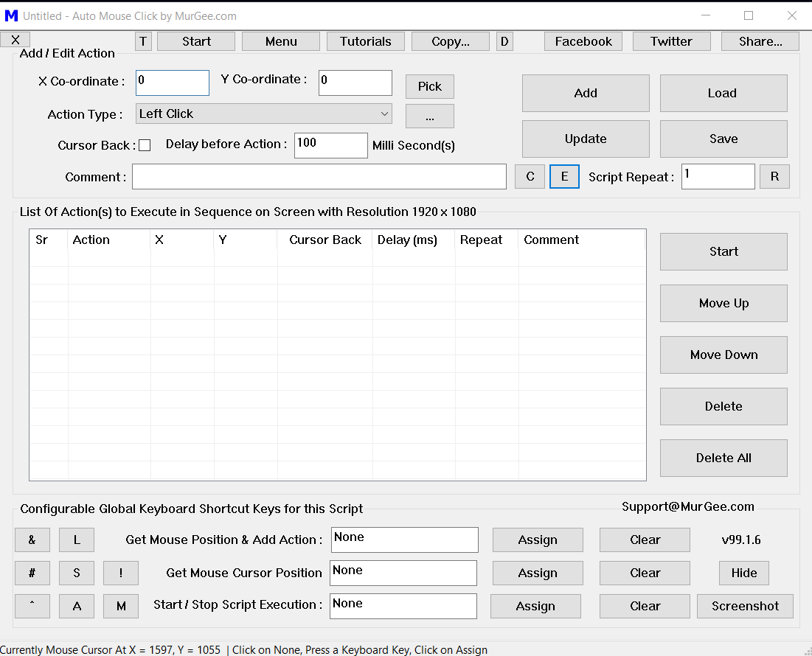The width and height of the screenshot is (812, 656).
Task: Click the T toolbar icon
Action: coord(143,41)
